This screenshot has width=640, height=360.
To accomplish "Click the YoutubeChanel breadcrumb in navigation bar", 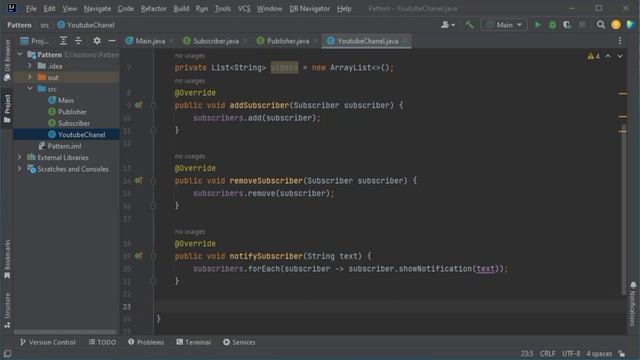I will coord(86,25).
